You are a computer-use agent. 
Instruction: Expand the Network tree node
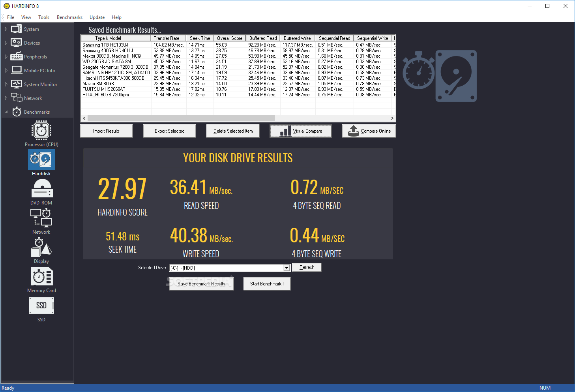(6, 98)
